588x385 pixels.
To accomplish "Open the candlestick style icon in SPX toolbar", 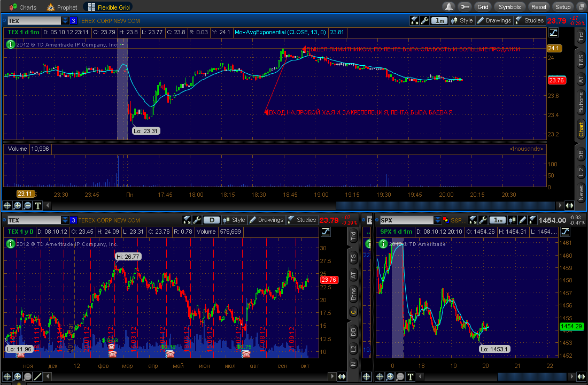I will (512, 220).
